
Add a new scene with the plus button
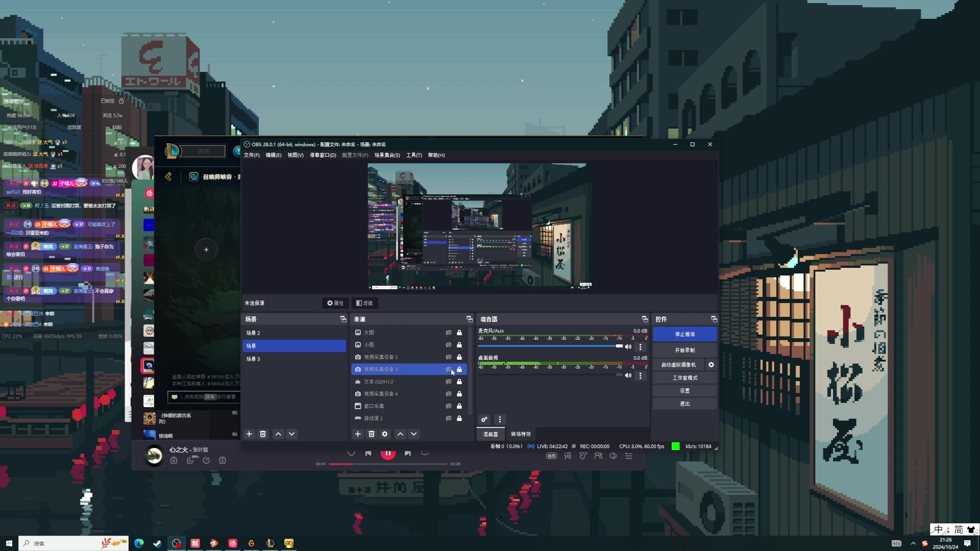(249, 434)
